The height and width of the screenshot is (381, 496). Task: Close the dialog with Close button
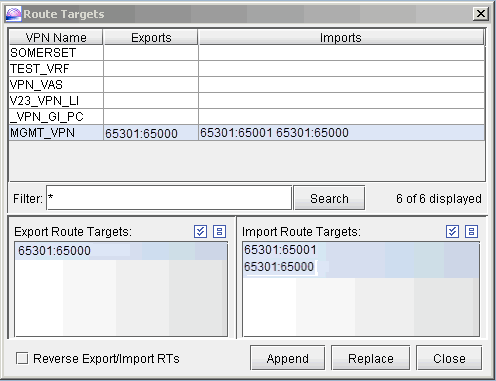[x=449, y=358]
